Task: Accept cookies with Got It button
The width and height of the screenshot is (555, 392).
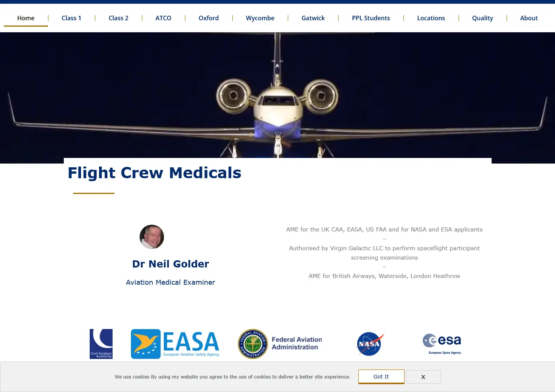Action: 381,376
